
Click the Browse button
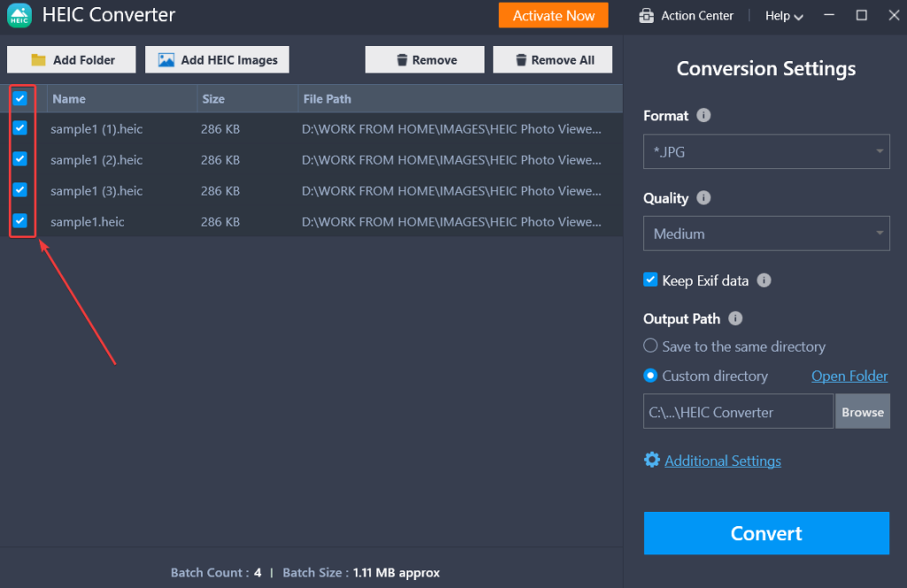pyautogui.click(x=863, y=412)
